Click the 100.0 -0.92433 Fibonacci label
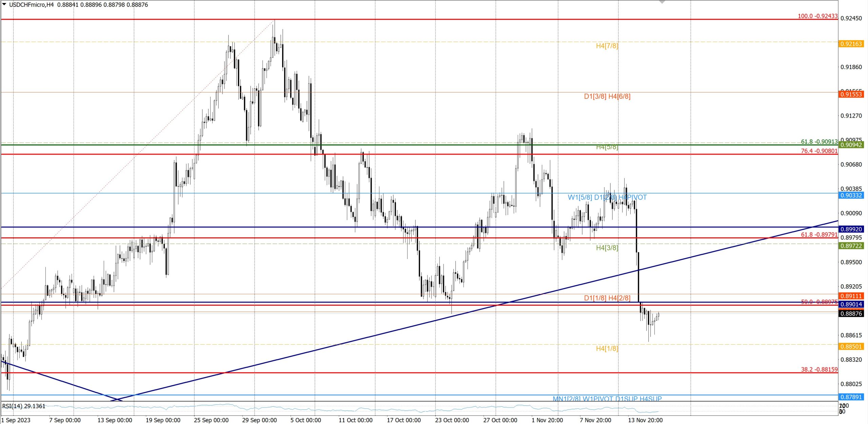 point(817,16)
